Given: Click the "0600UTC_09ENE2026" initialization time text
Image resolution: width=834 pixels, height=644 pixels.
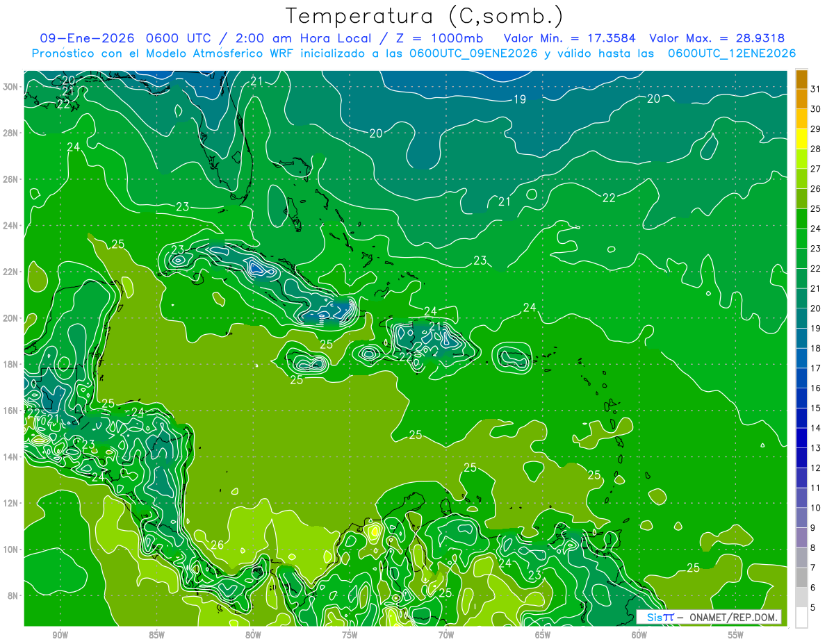Looking at the screenshot, I should [474, 53].
